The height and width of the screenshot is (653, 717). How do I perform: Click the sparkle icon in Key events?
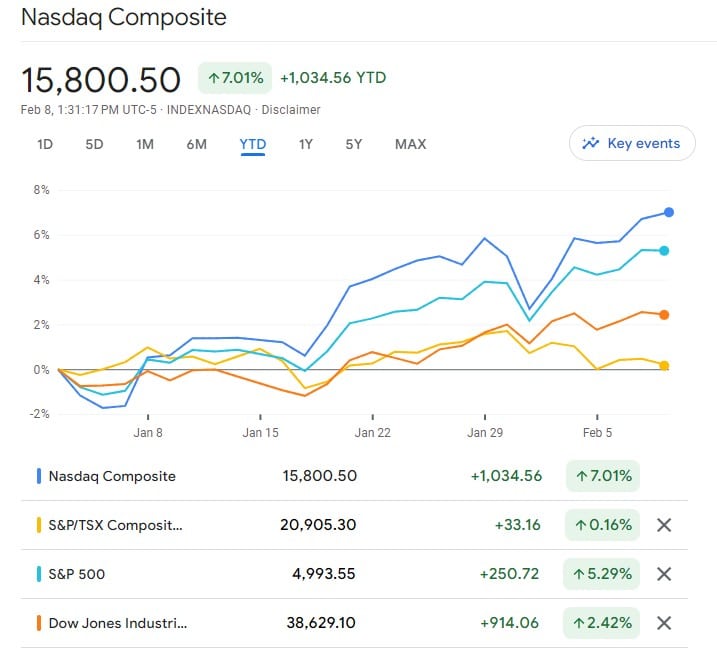(x=590, y=143)
